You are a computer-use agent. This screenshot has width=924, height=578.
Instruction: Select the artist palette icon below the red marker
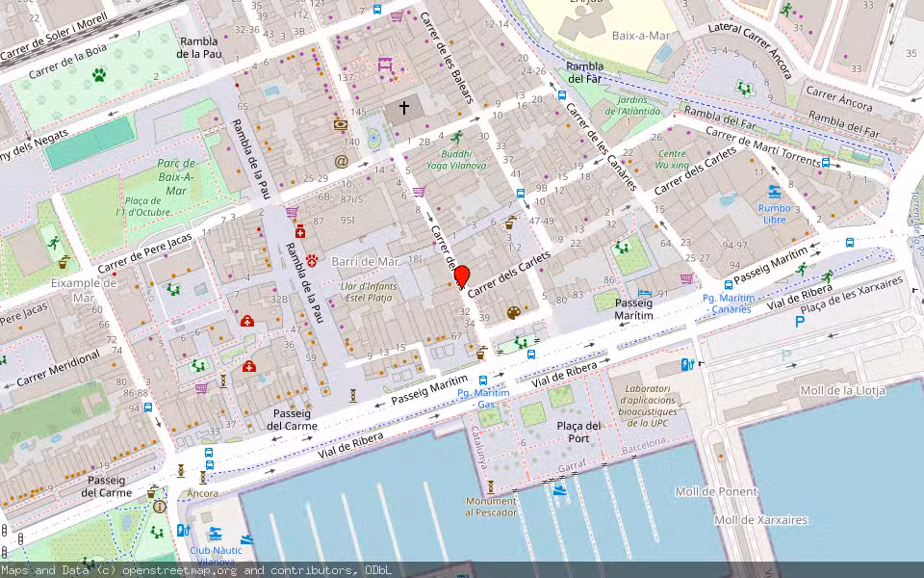point(513,313)
